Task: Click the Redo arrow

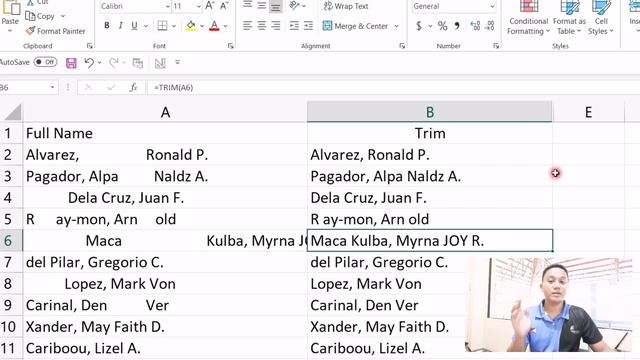Action: tap(113, 62)
